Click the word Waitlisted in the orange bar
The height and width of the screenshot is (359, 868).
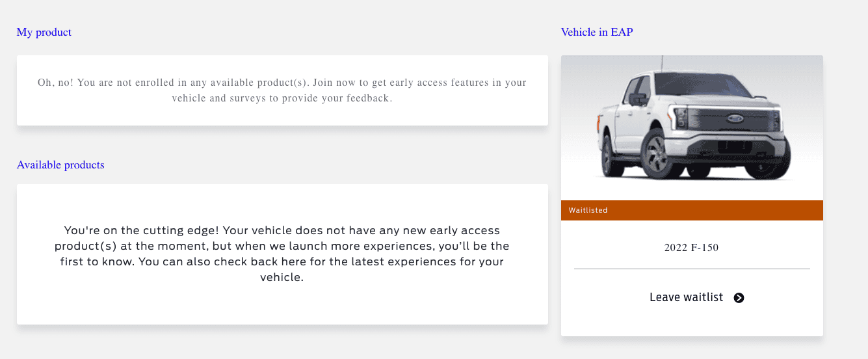point(588,210)
